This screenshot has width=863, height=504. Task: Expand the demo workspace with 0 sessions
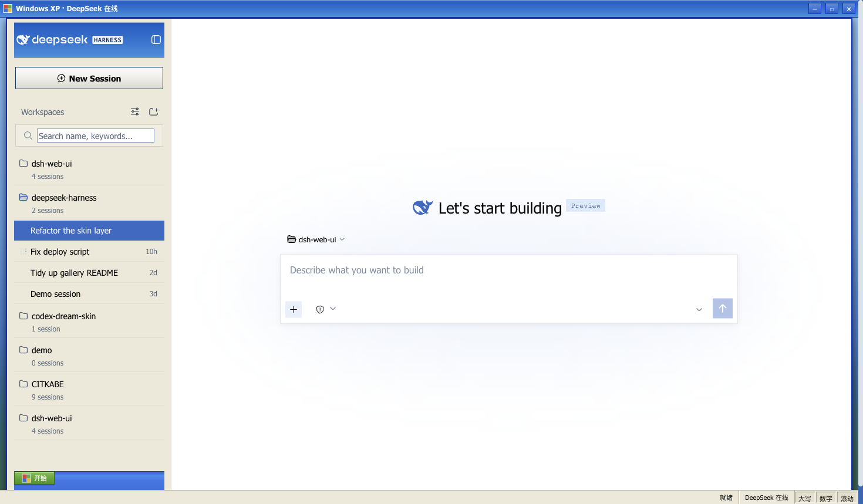tap(89, 356)
